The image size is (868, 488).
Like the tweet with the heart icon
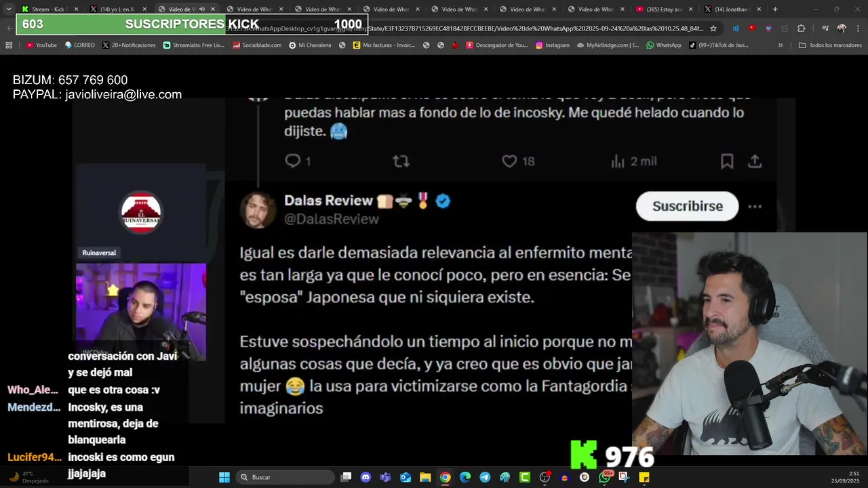(509, 161)
